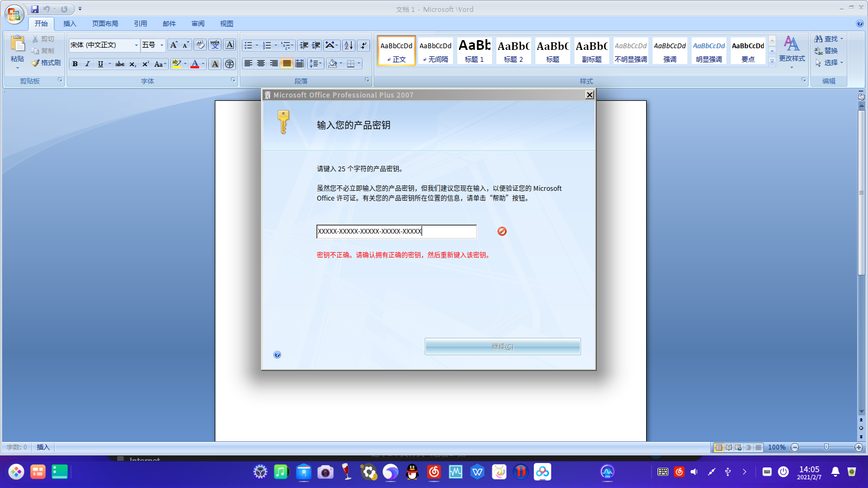This screenshot has height=488, width=868.
Task: Expand the font color dropdown arrow
Action: click(203, 64)
